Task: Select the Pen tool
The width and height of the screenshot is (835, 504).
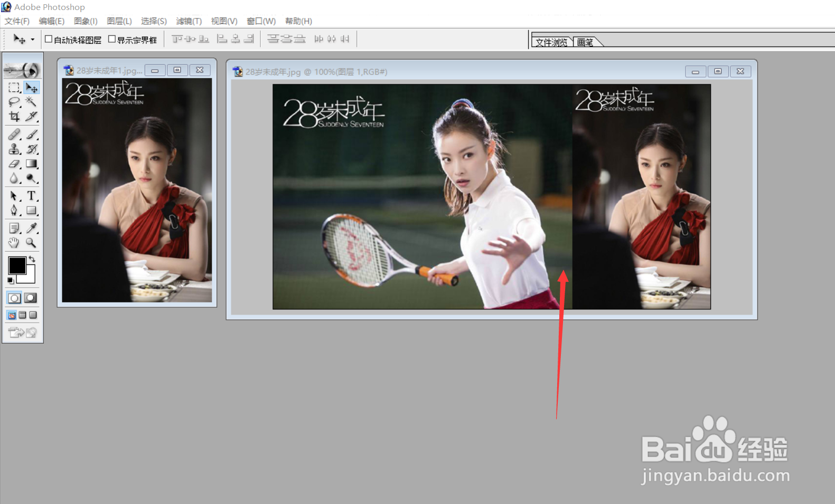Action: (14, 211)
